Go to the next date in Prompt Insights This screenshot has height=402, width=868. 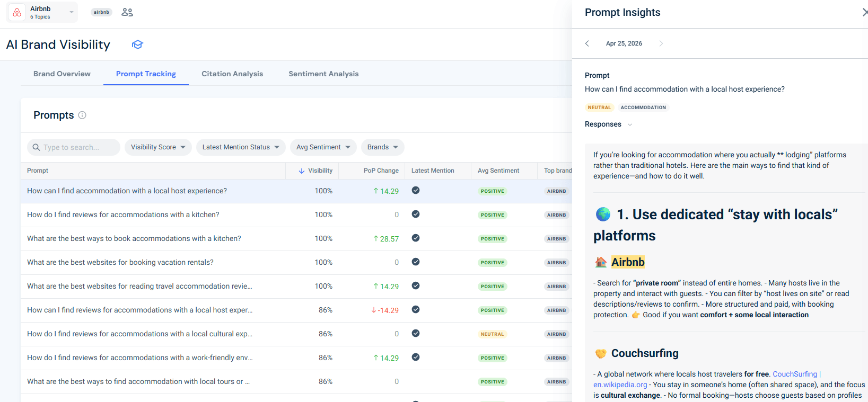point(661,43)
